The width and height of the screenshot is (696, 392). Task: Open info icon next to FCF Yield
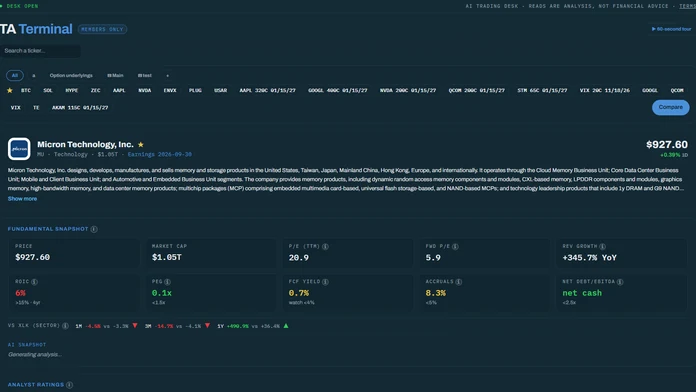tap(325, 282)
